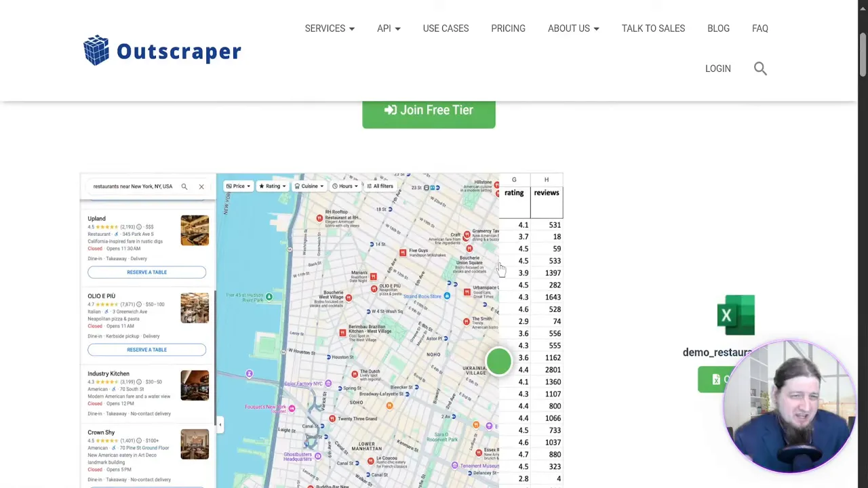Select the reviews cell showing 2801
868x488 pixels.
click(547, 370)
